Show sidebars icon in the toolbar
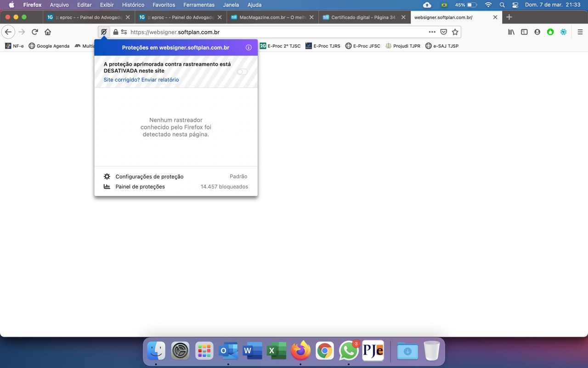This screenshot has height=368, width=588. pyautogui.click(x=524, y=32)
